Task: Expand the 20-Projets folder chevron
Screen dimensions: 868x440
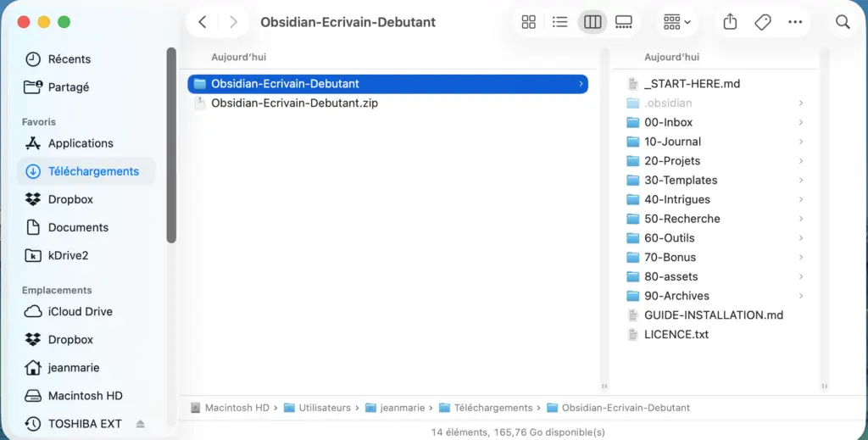Action: click(x=801, y=161)
